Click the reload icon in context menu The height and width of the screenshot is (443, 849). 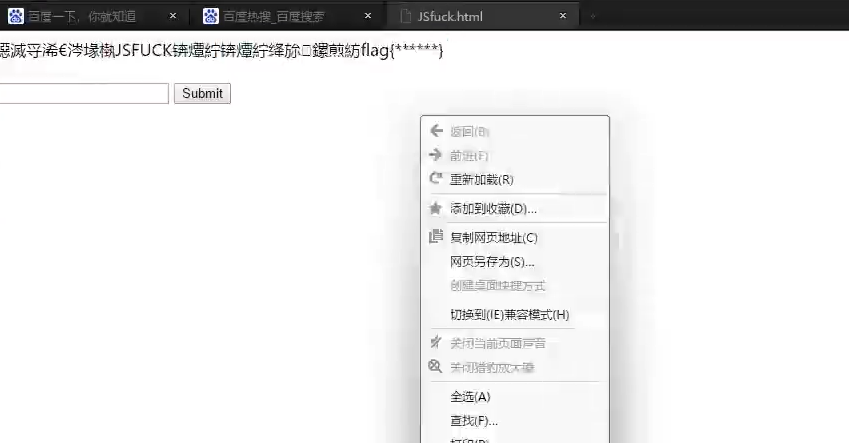435,180
